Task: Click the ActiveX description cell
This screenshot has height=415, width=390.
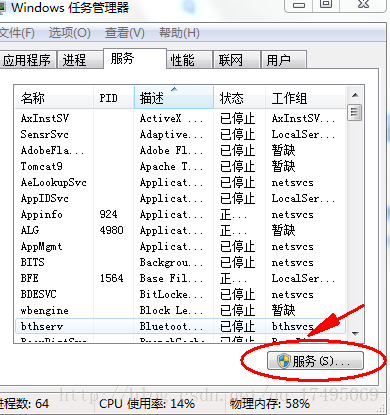Action: pos(171,118)
